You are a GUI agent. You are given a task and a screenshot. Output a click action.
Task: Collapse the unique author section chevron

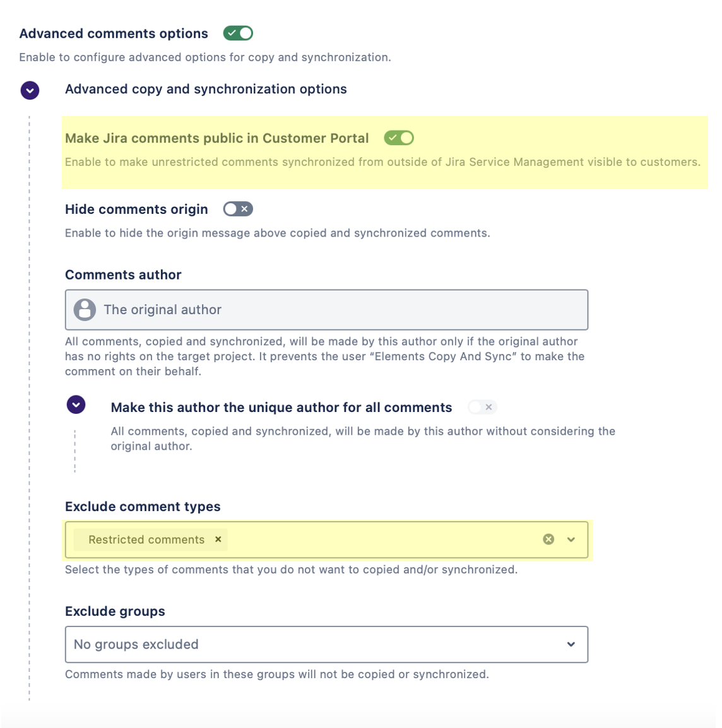coord(76,405)
